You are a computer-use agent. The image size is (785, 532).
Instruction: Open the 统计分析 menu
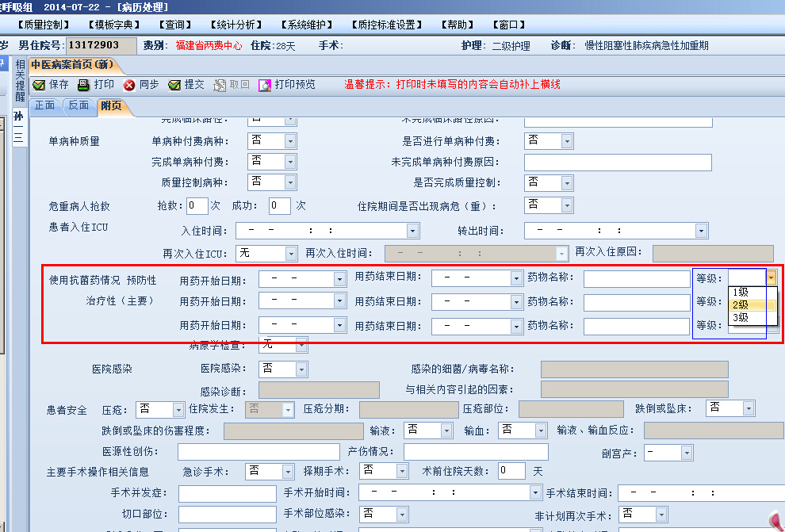[x=236, y=25]
